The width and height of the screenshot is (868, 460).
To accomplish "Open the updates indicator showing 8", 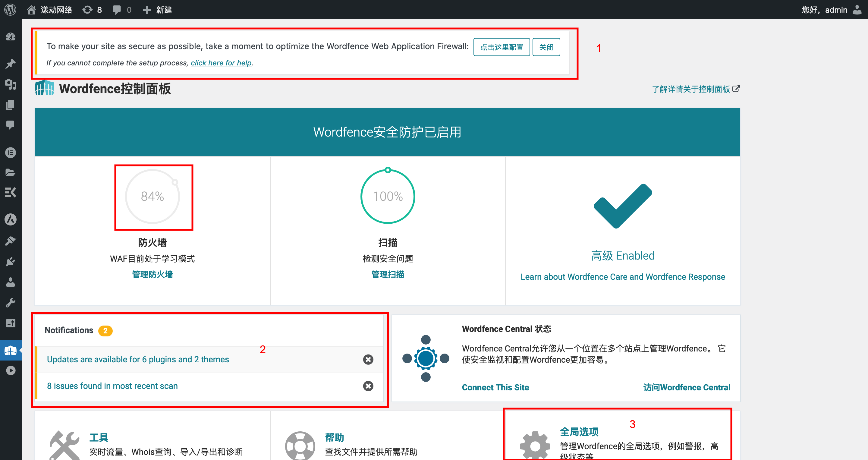I will click(x=92, y=10).
